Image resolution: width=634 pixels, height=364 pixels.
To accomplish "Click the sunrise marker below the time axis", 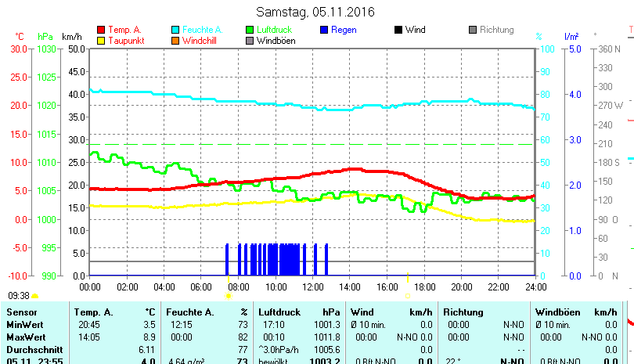I will click(229, 296).
